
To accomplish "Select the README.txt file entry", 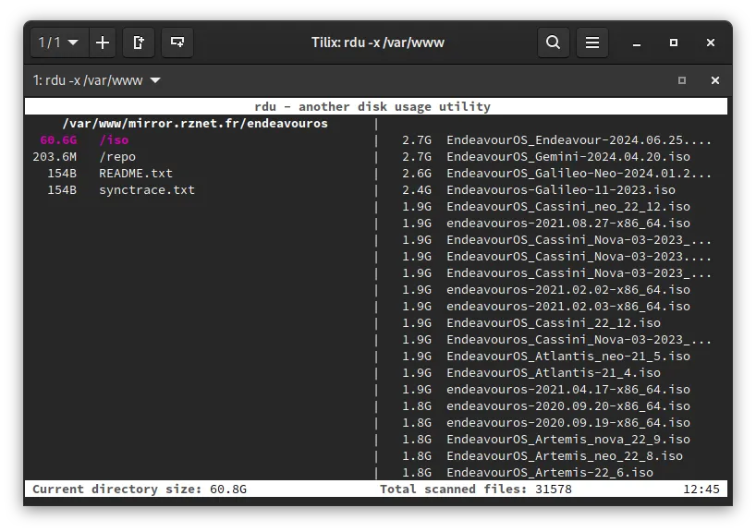I will (135, 173).
